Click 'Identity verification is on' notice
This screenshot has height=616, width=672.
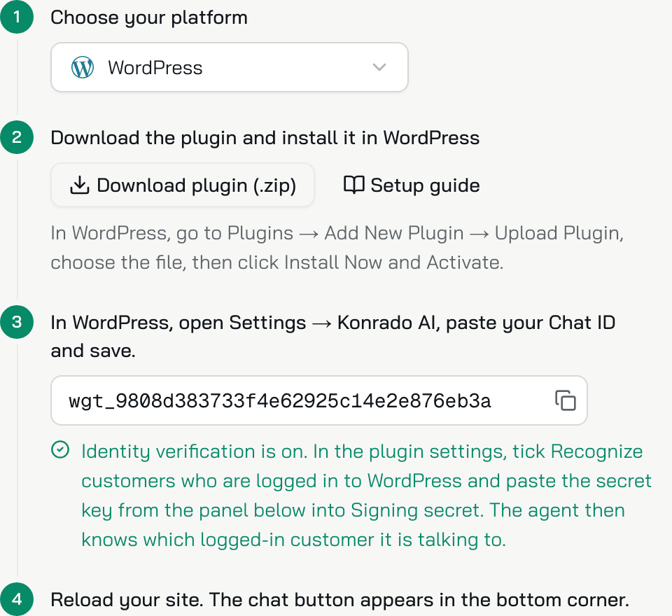click(366, 496)
